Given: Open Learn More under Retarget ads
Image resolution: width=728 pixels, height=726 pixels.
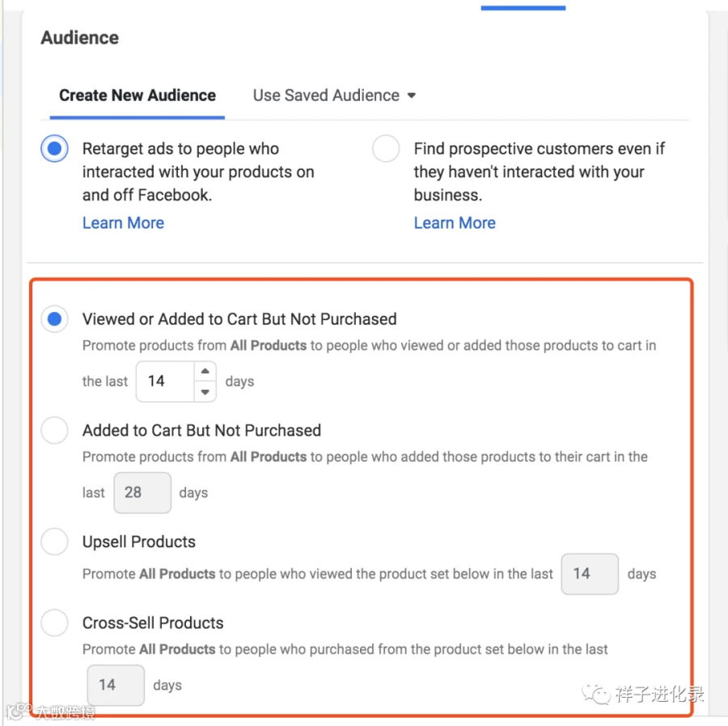Looking at the screenshot, I should click(x=123, y=223).
